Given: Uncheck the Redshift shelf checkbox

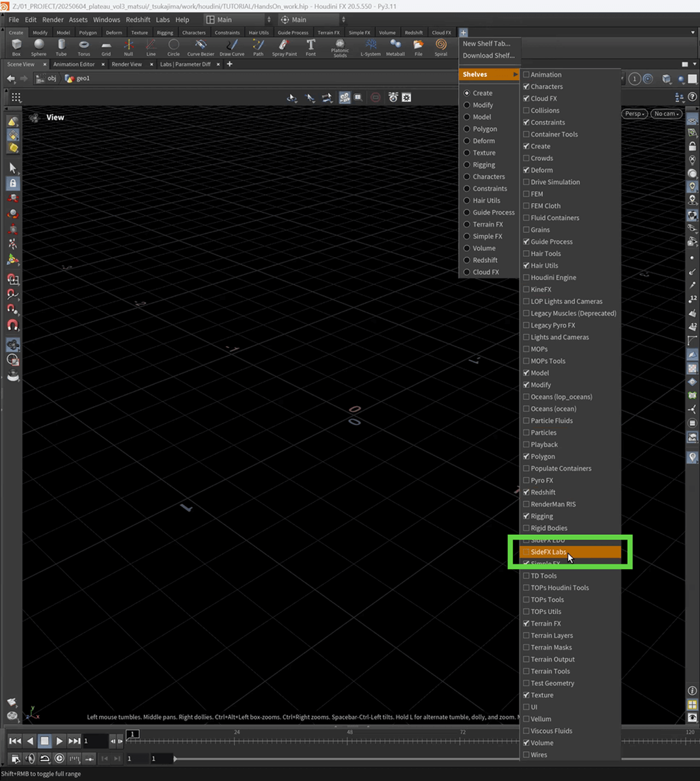Looking at the screenshot, I should [527, 493].
